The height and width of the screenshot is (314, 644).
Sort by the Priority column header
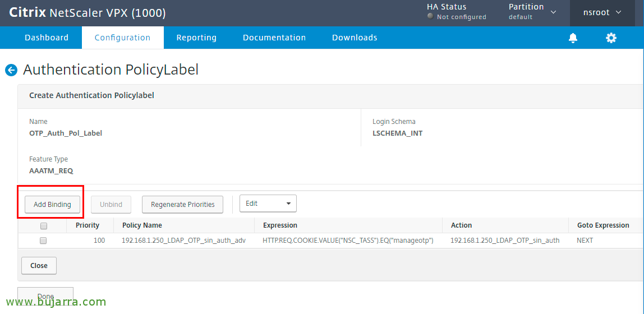tap(88, 225)
